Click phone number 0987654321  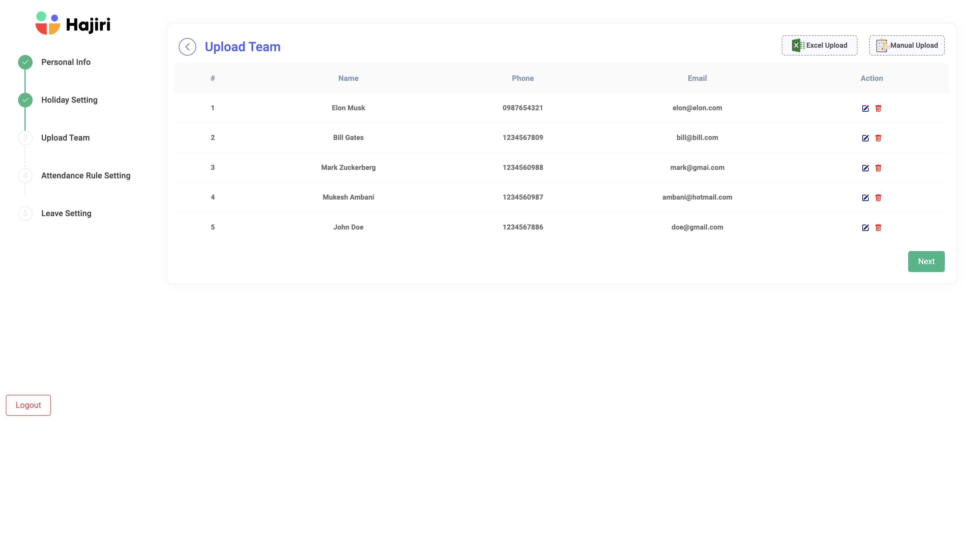522,108
